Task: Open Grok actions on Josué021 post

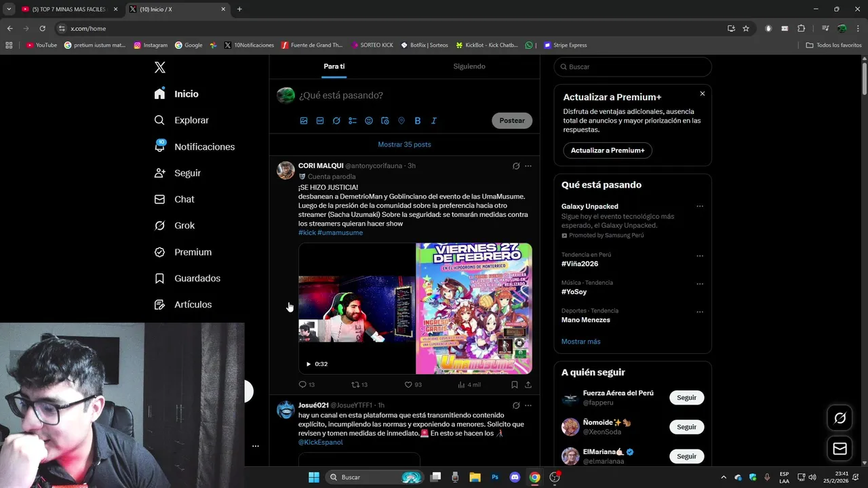Action: [x=516, y=405]
